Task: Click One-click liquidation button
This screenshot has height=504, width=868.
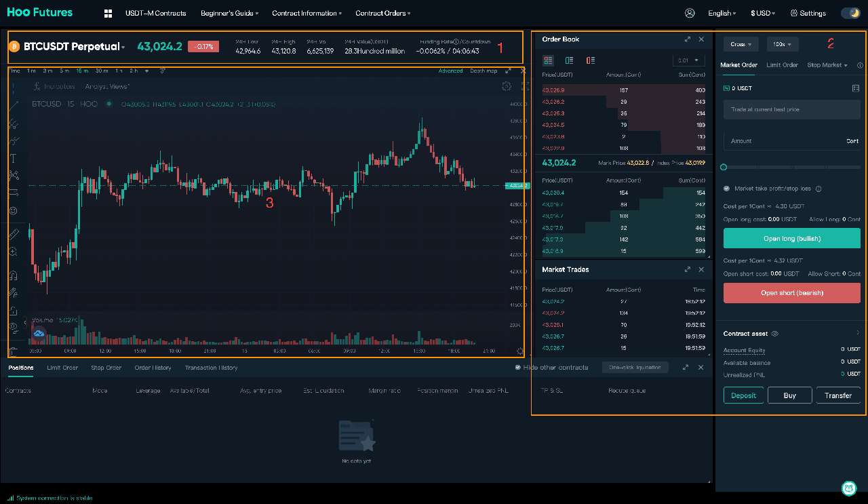Action: (635, 367)
